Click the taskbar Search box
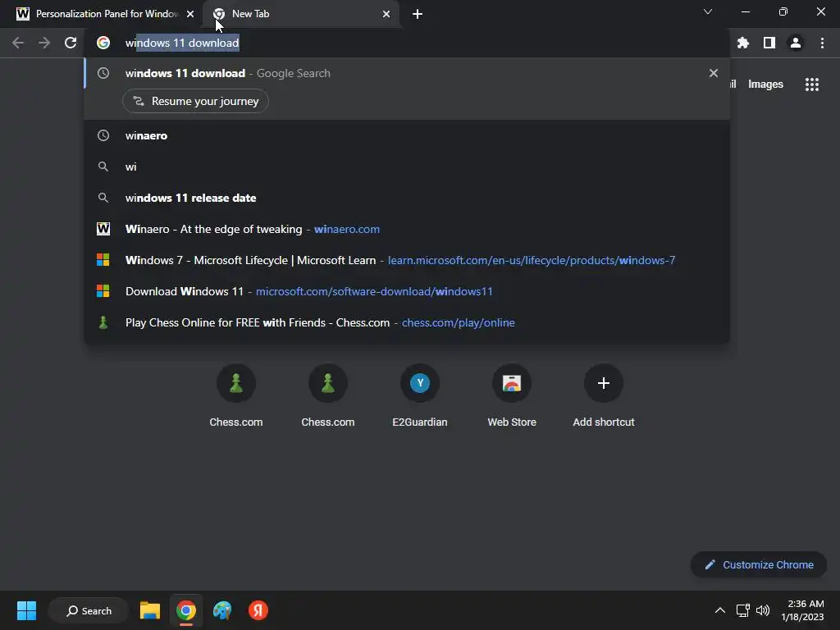This screenshot has width=840, height=630. click(89, 610)
